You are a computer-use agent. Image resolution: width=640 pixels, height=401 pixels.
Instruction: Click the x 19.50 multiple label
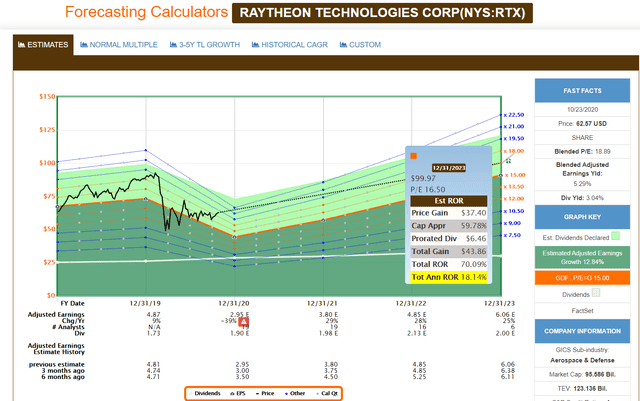pos(514,139)
